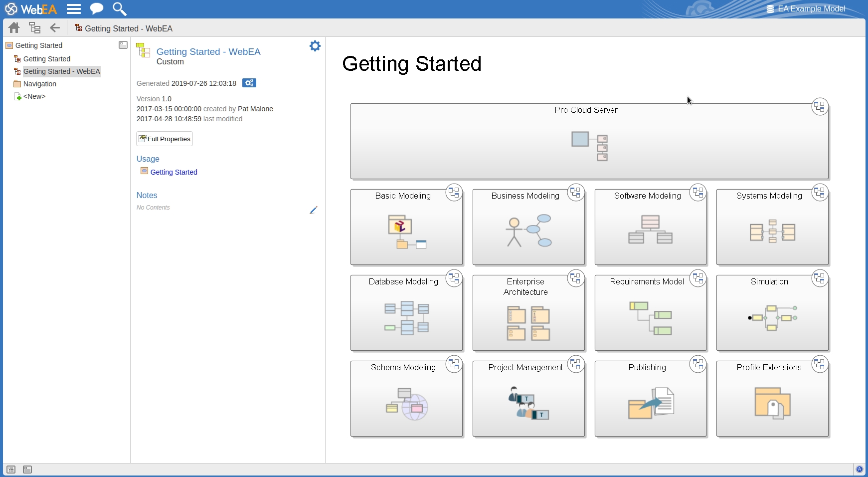Open the Pro Cloud Server tile
868x477 pixels.
tap(589, 142)
